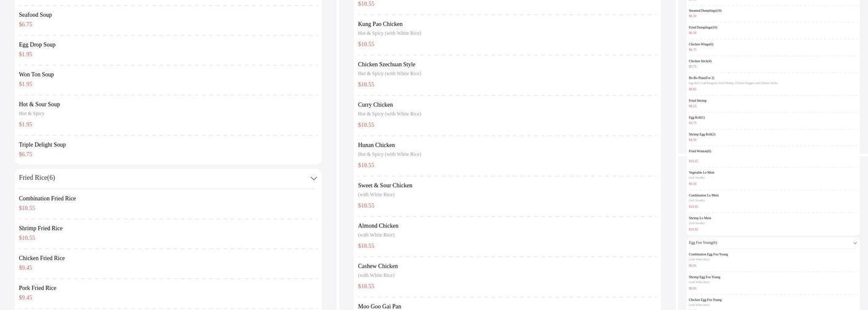Select Seafood Soup menu item
Image resolution: width=868 pixels, height=310 pixels.
(168, 20)
